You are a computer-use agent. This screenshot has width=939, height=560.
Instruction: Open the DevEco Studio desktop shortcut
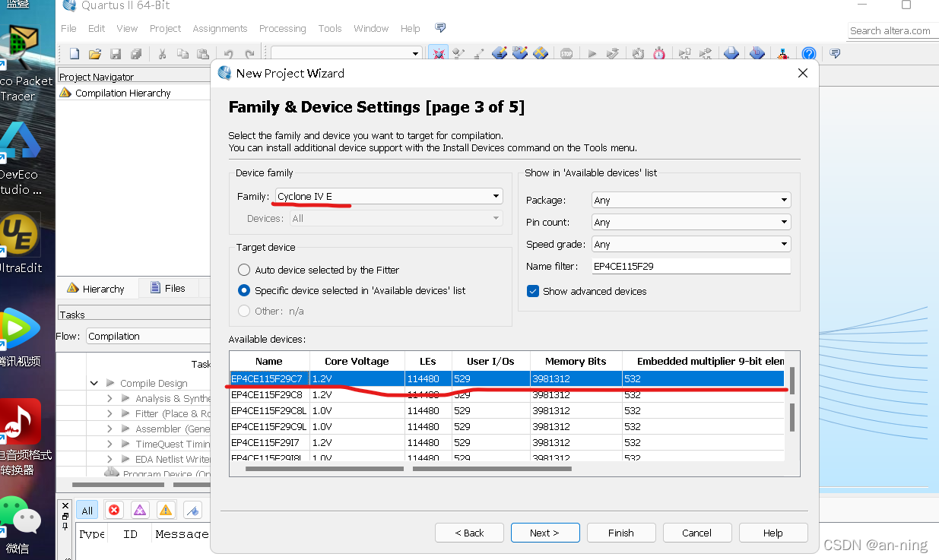tap(19, 158)
